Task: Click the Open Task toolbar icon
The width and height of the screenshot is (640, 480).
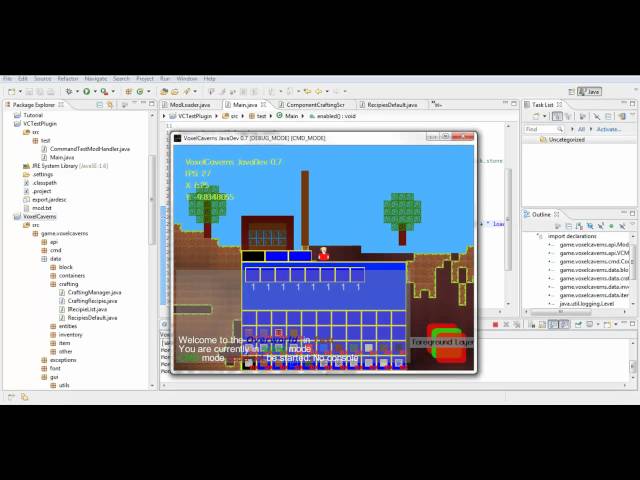Action: tap(175, 92)
